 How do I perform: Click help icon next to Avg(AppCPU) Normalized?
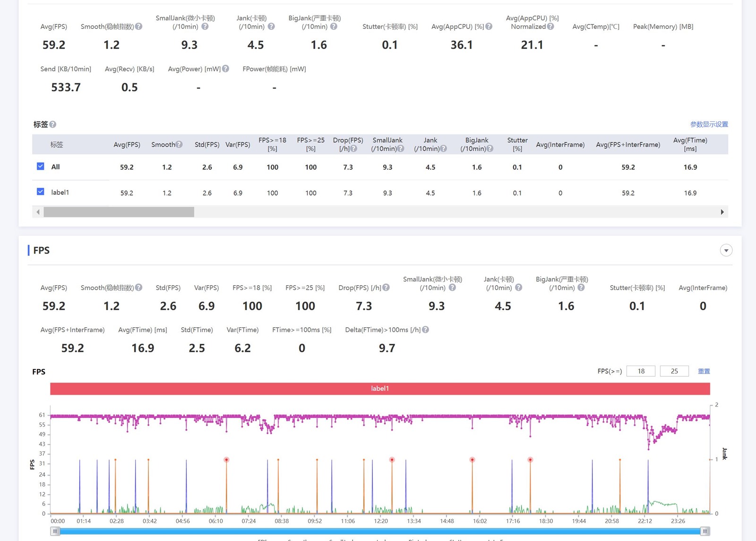tap(550, 26)
